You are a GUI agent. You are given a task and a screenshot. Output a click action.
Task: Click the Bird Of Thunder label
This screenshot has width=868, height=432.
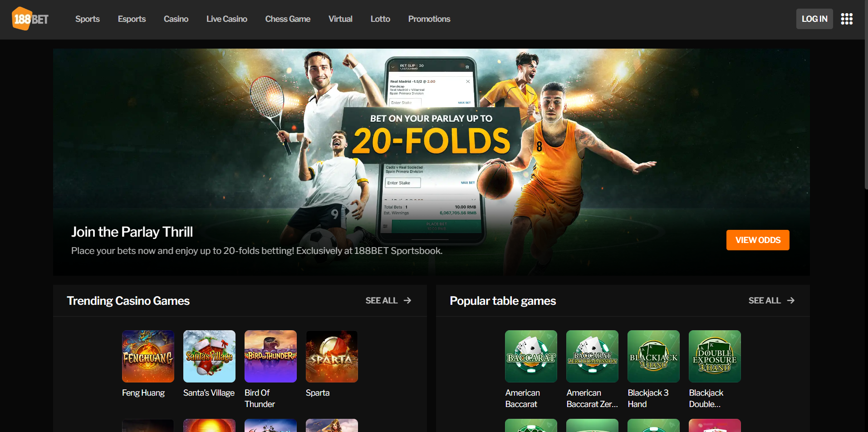coord(260,398)
